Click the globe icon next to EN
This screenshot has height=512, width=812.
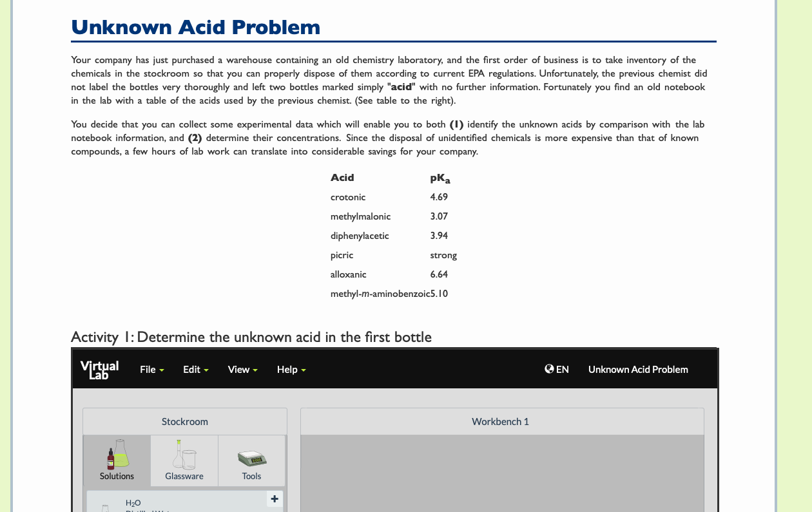tap(548, 368)
